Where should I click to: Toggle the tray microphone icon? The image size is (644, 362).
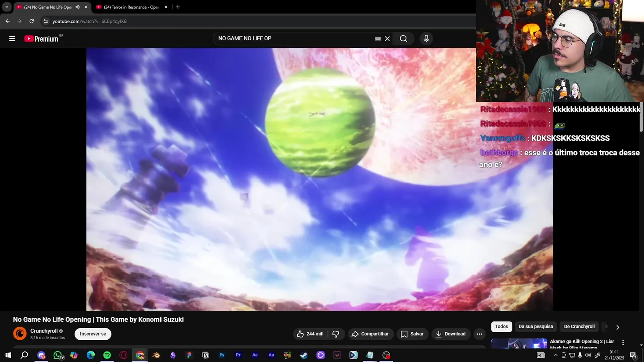(580, 355)
